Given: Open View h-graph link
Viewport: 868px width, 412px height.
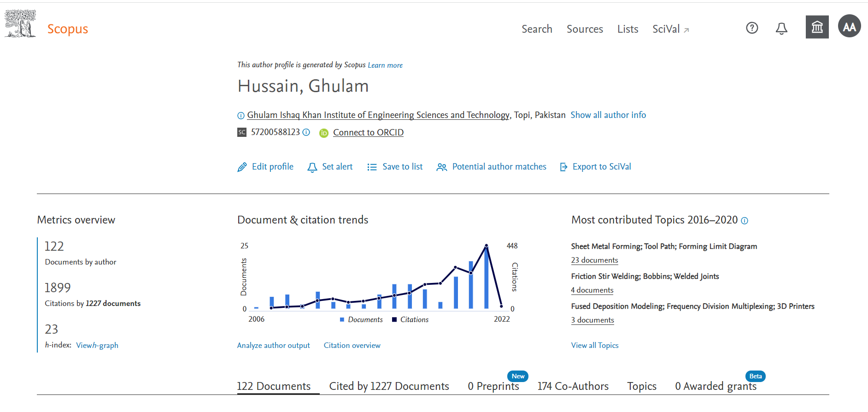Looking at the screenshot, I should pyautogui.click(x=97, y=345).
